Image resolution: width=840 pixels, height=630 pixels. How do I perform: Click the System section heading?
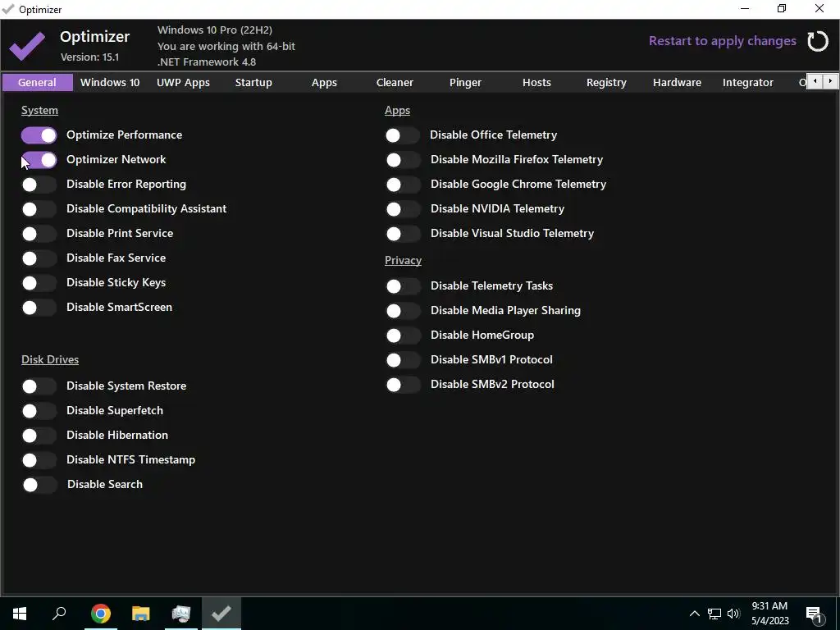39,111
